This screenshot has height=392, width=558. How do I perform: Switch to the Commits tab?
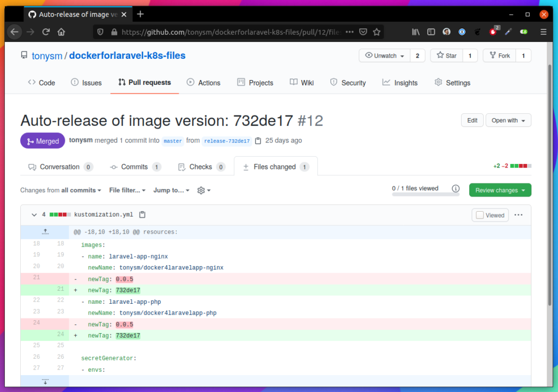[x=135, y=167]
